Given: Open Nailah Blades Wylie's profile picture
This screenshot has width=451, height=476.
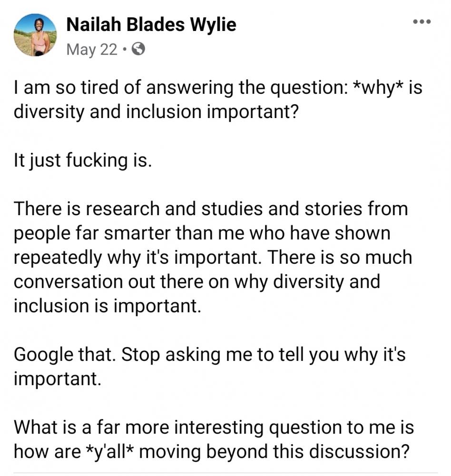Looking at the screenshot, I should click(x=35, y=35).
